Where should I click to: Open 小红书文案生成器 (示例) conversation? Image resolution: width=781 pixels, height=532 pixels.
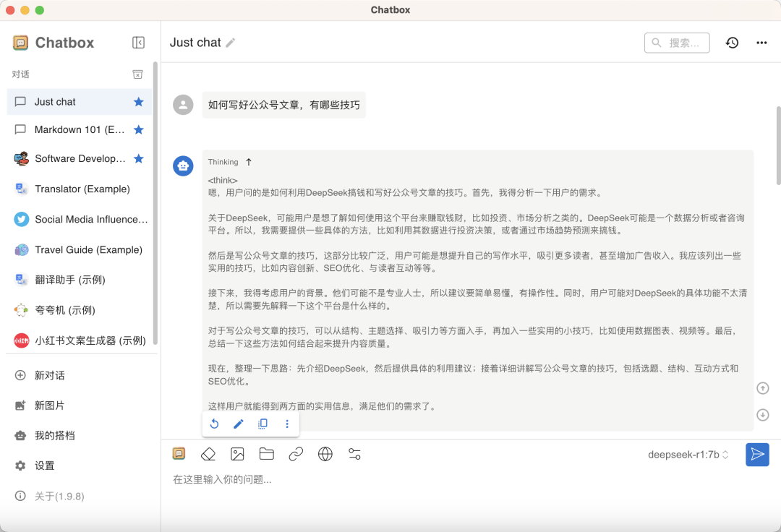pyautogui.click(x=80, y=341)
